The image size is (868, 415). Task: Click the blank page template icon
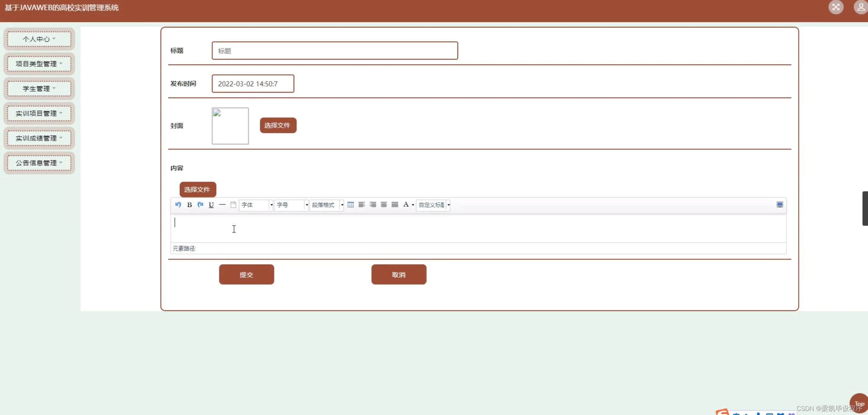(x=233, y=205)
